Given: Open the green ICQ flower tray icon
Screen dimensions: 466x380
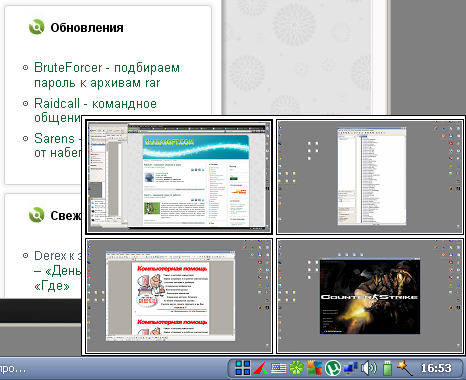Looking at the screenshot, I should [296, 368].
